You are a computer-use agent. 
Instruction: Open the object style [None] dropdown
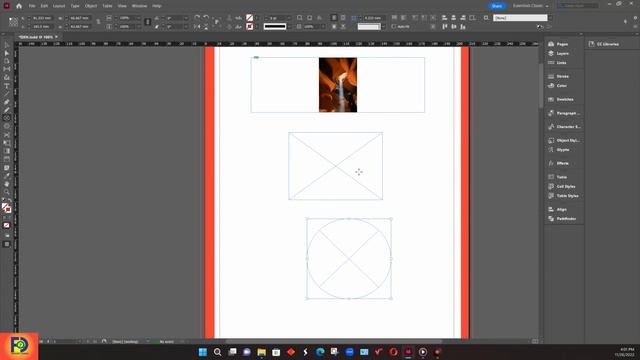coord(550,18)
